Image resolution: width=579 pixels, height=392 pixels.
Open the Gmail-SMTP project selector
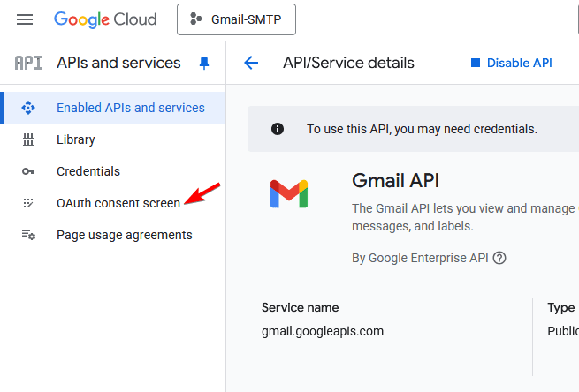click(x=236, y=19)
